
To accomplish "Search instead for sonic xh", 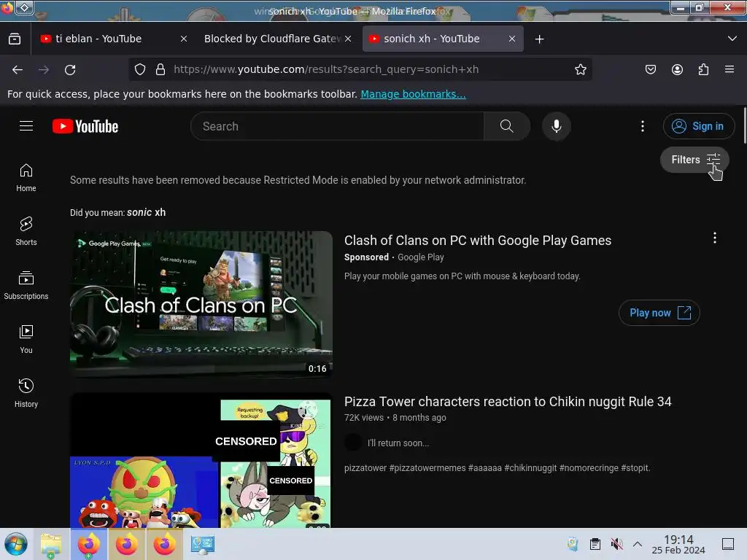I will tap(146, 212).
